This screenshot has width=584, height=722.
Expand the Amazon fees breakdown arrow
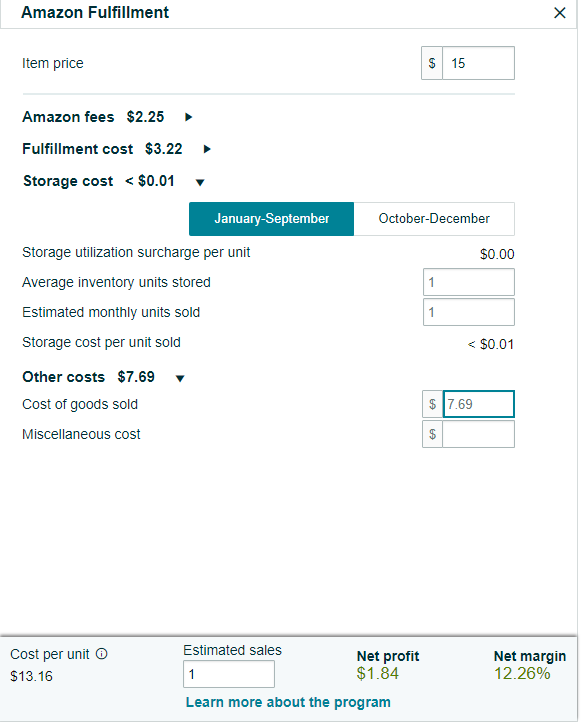(188, 117)
